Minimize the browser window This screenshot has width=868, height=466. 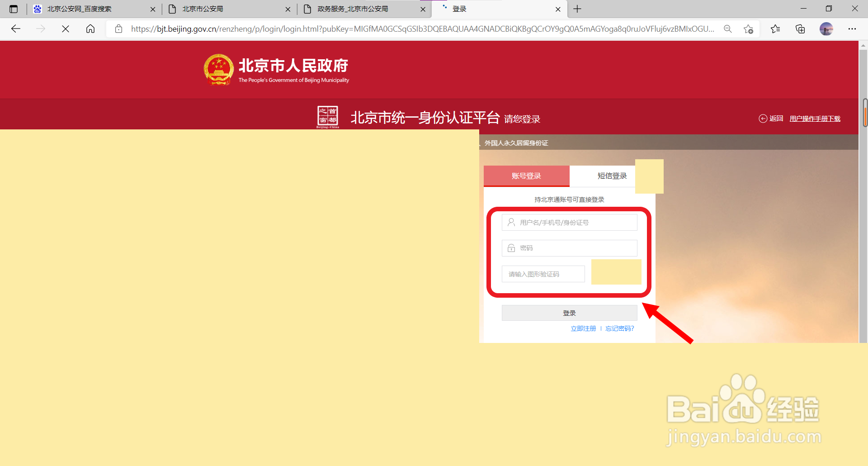(x=803, y=9)
